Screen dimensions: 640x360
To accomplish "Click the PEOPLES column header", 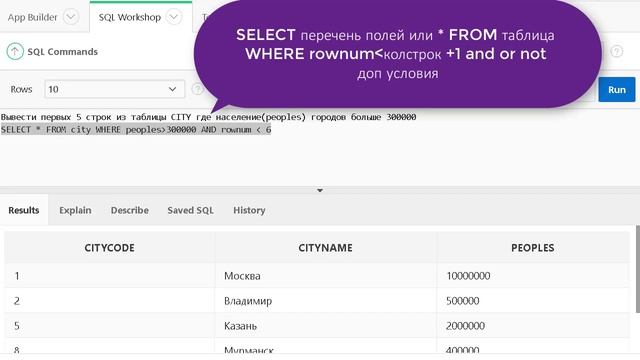I will [x=533, y=248].
